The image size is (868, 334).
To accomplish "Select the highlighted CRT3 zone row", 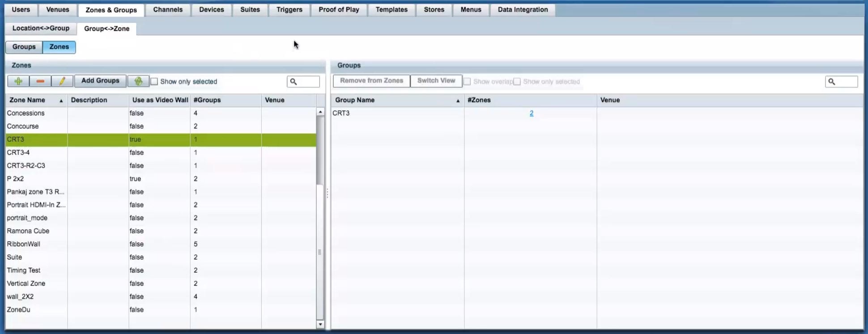I will tap(161, 140).
